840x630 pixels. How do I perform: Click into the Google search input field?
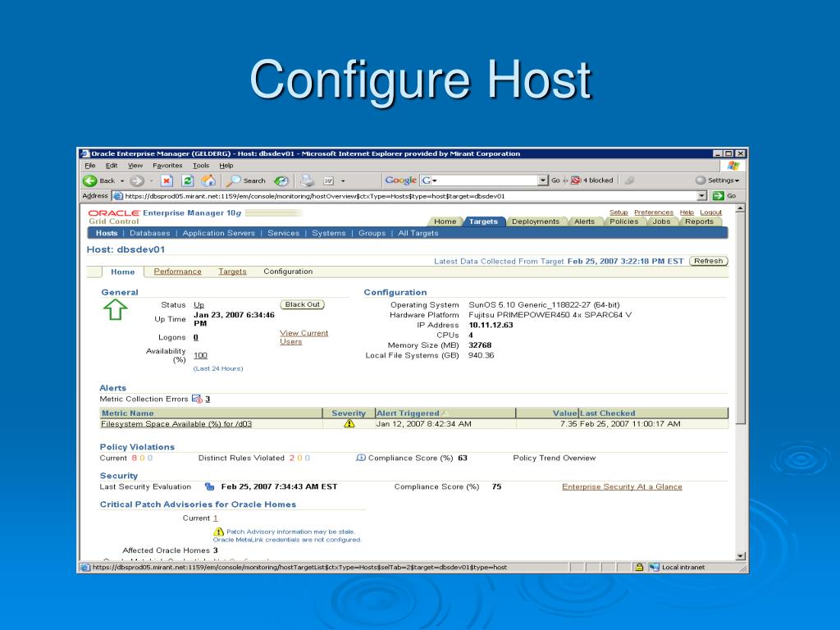click(x=488, y=180)
